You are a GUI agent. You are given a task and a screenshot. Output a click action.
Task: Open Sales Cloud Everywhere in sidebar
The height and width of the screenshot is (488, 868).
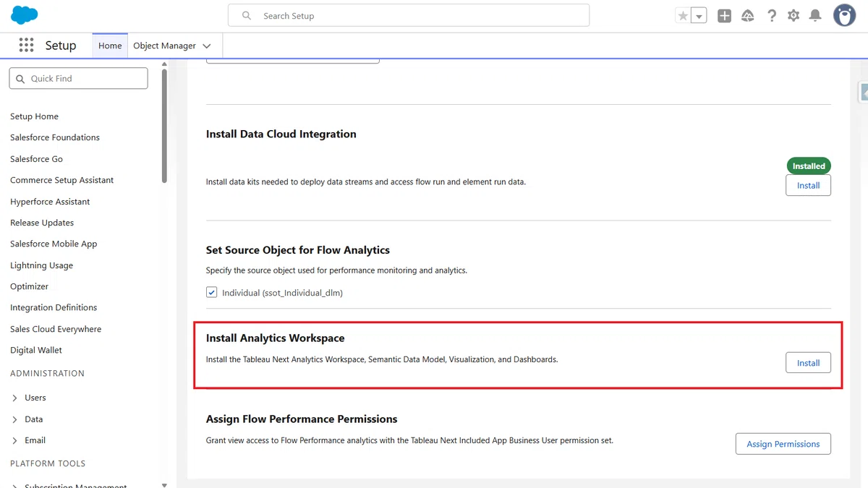56,329
